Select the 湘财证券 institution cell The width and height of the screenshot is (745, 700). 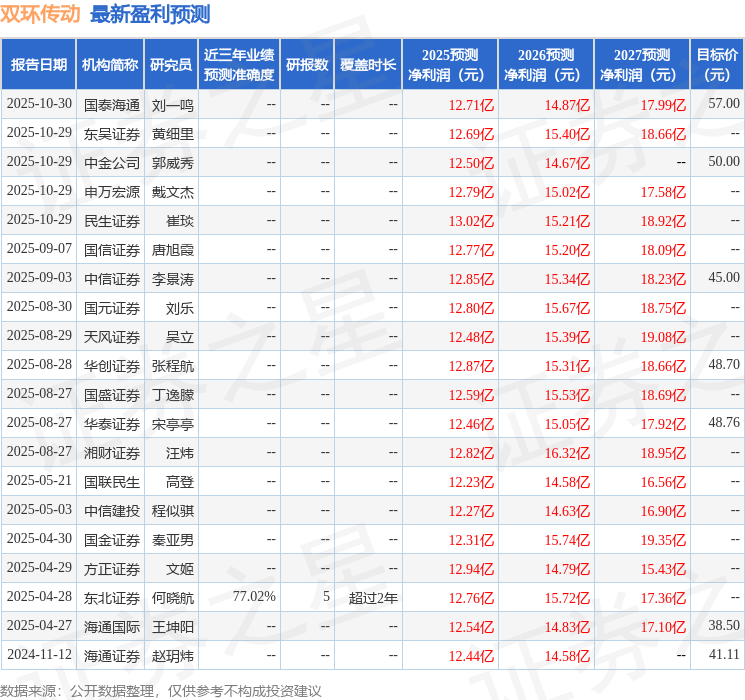[112, 453]
